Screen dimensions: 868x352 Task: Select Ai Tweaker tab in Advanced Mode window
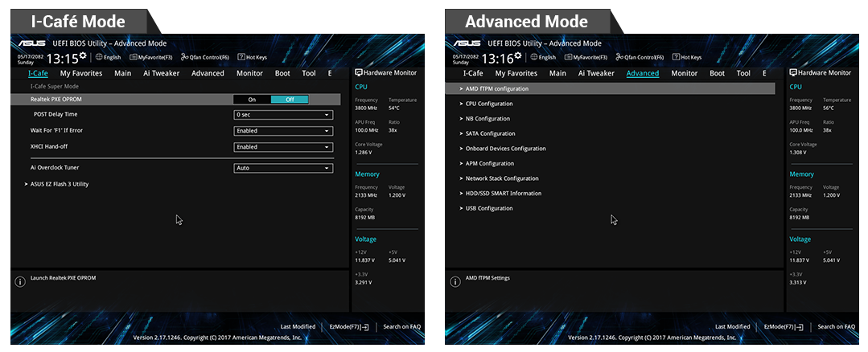coord(596,73)
